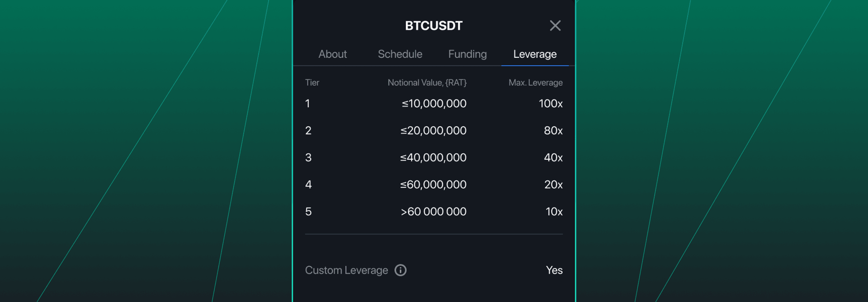868x302 pixels.
Task: View the Funding tab
Action: (x=467, y=54)
